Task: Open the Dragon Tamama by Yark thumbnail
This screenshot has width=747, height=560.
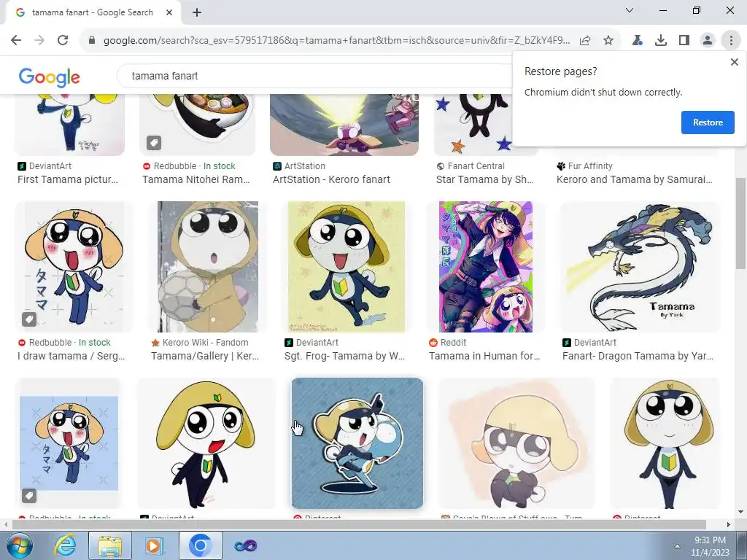Action: [640, 267]
